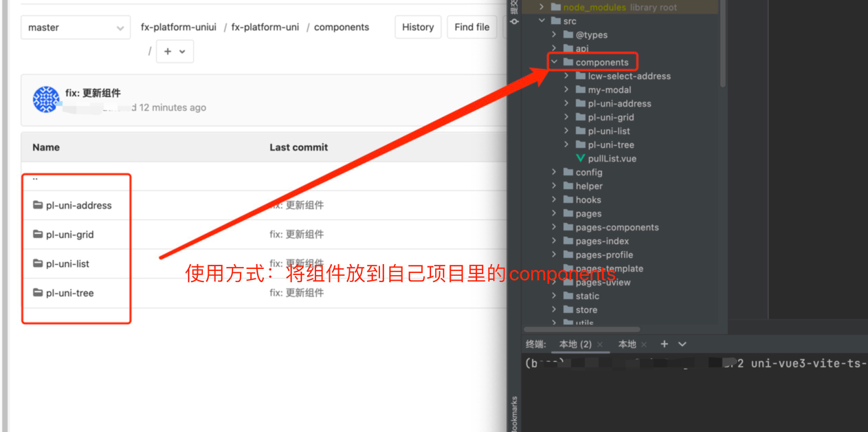The width and height of the screenshot is (868, 432).
Task: Click the pl-uni-tree folder icon in repository
Action: (38, 293)
